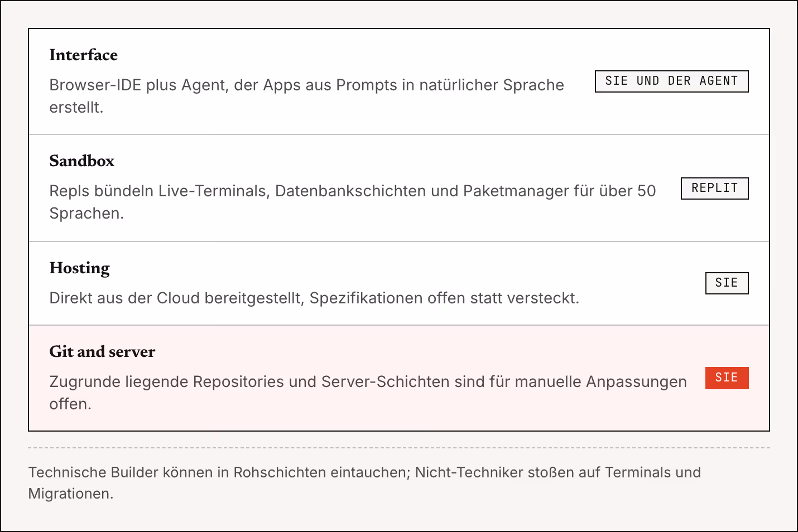Click the SIE badge in Hosting row
798x532 pixels.
(727, 283)
